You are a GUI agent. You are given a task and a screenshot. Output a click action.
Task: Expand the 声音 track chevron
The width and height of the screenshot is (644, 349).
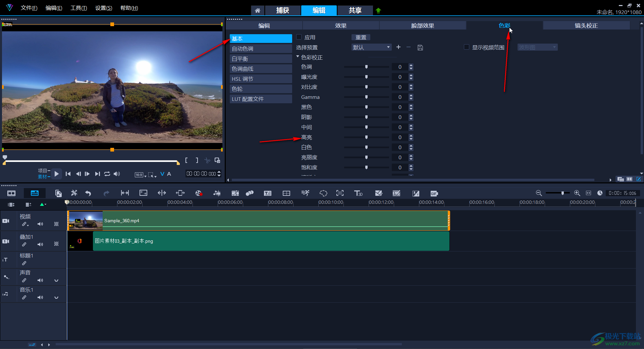pyautogui.click(x=56, y=280)
